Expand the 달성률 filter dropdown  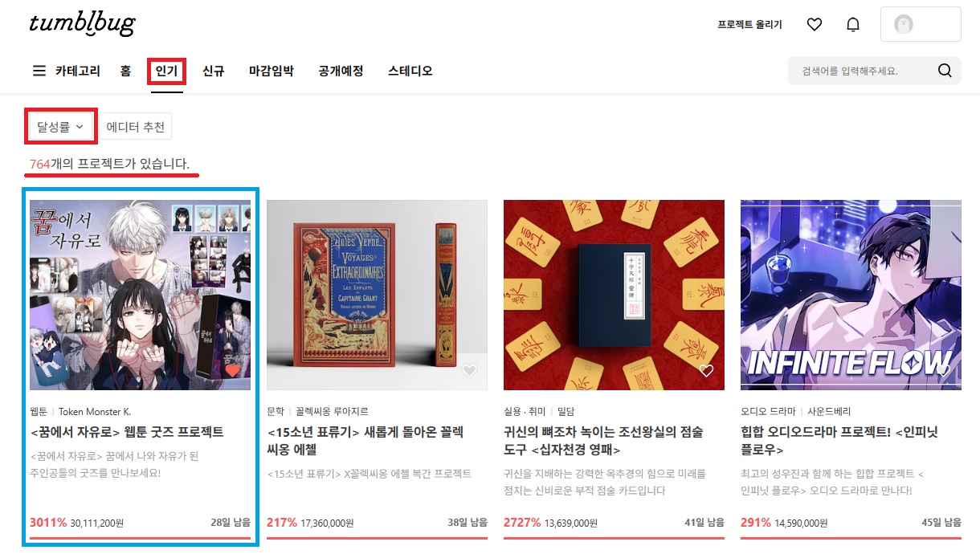[60, 126]
